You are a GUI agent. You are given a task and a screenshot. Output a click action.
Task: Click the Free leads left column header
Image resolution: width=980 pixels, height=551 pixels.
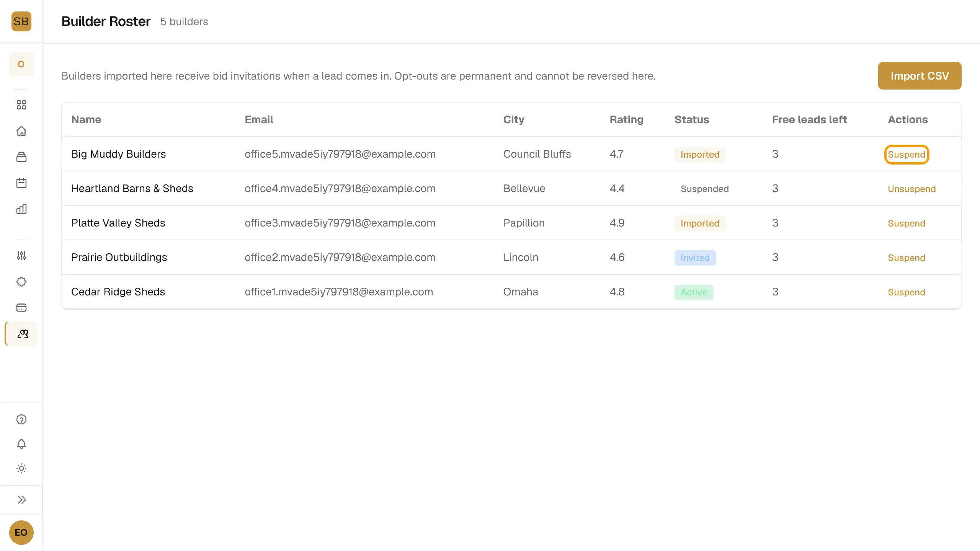pyautogui.click(x=809, y=119)
